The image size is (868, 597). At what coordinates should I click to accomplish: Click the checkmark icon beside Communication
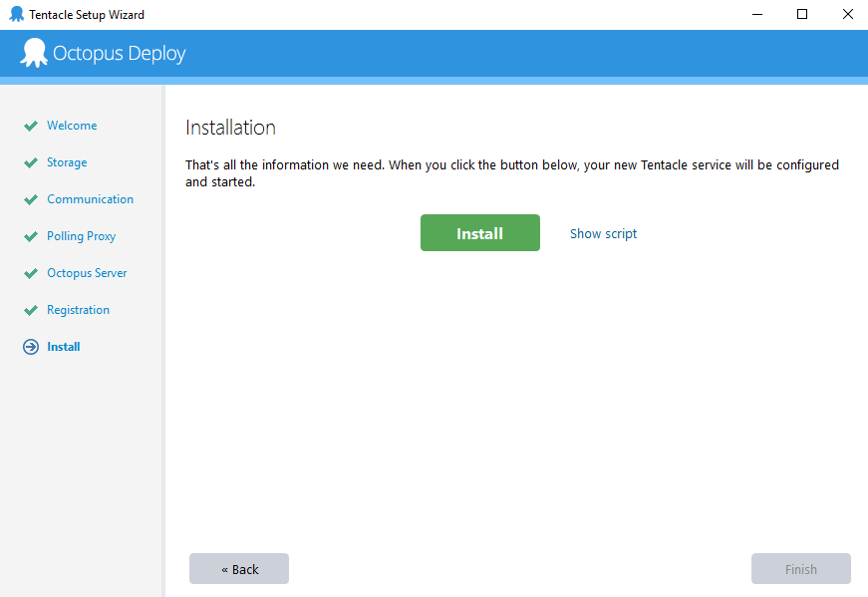(31, 199)
